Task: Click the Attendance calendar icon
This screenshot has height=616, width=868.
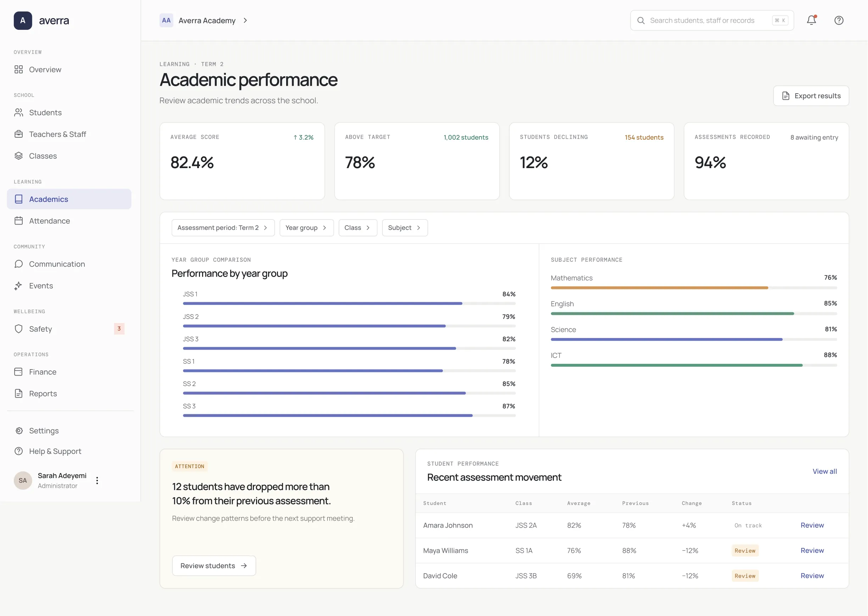Action: pyautogui.click(x=18, y=221)
